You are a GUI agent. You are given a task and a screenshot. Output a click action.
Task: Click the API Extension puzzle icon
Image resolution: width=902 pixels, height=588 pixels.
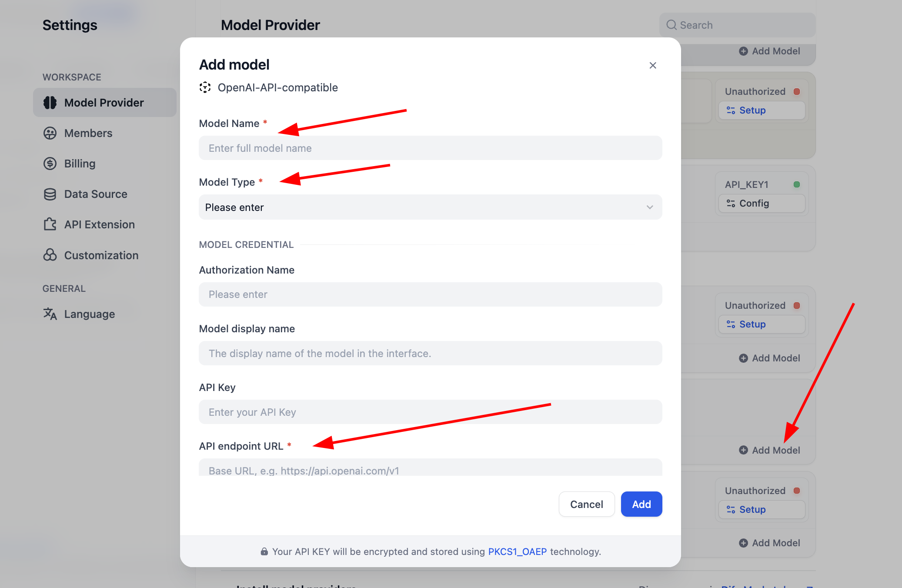pos(50,224)
